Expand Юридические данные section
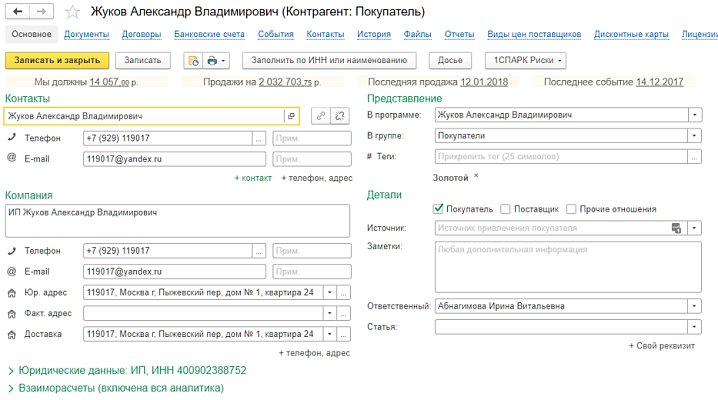718x400 pixels. click(10, 370)
